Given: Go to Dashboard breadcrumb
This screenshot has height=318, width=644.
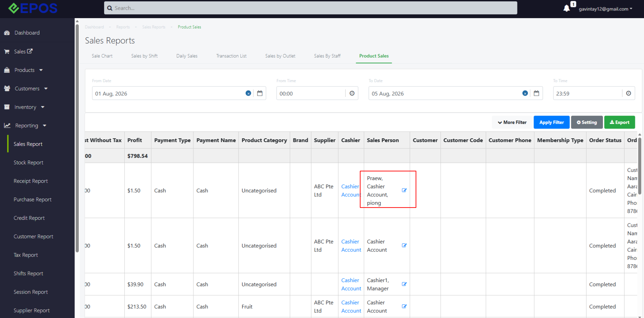Looking at the screenshot, I should coord(94,27).
